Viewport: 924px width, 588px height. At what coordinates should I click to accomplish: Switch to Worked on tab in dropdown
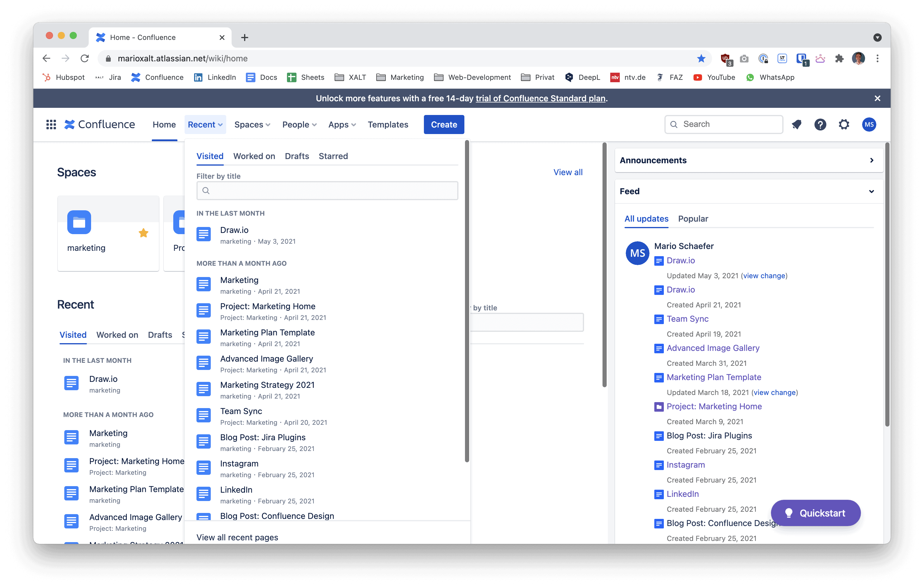[x=254, y=156]
